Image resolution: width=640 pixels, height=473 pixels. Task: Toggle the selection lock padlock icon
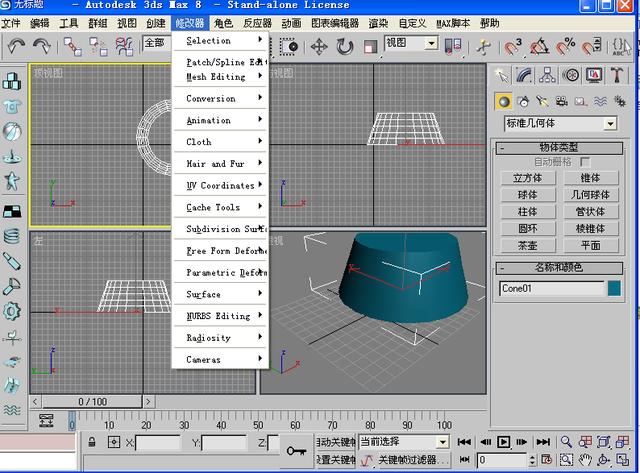point(91,442)
